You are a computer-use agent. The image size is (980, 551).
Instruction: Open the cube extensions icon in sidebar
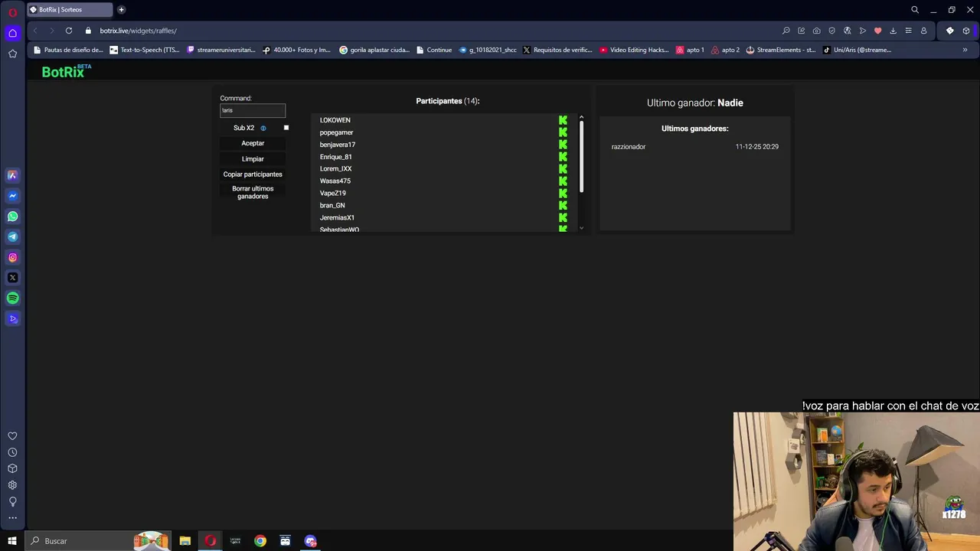(x=12, y=468)
